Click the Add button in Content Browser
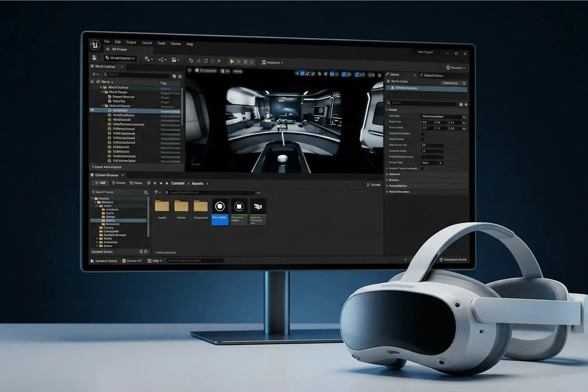Image resolution: width=588 pixels, height=392 pixels. coord(100,183)
